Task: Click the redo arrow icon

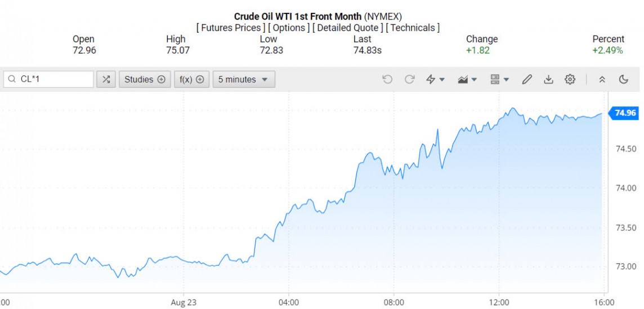Action: pos(410,79)
